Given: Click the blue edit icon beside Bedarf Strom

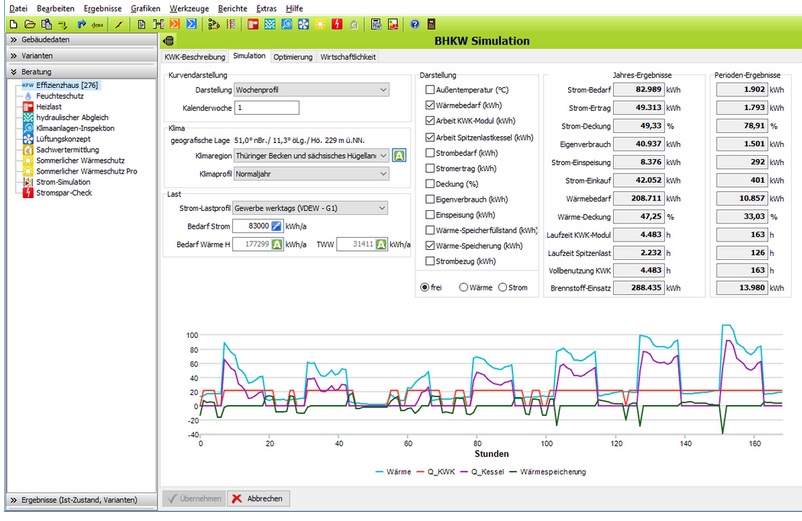Looking at the screenshot, I should click(x=277, y=226).
